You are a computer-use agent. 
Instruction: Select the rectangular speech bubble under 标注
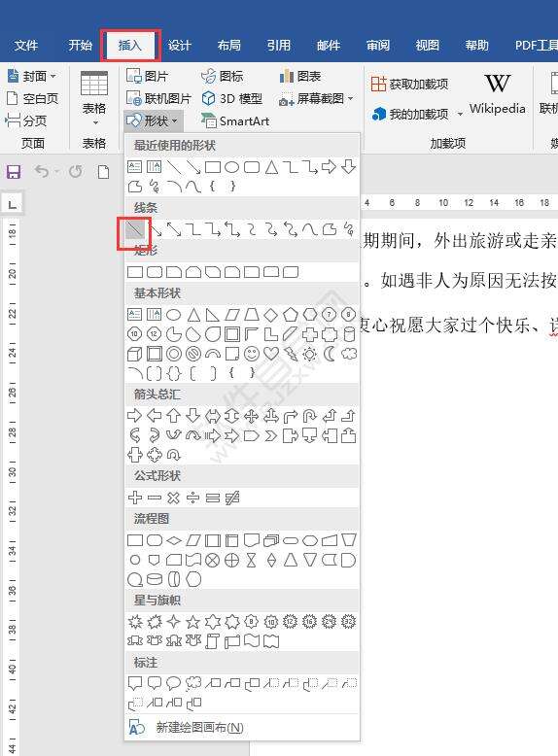134,683
